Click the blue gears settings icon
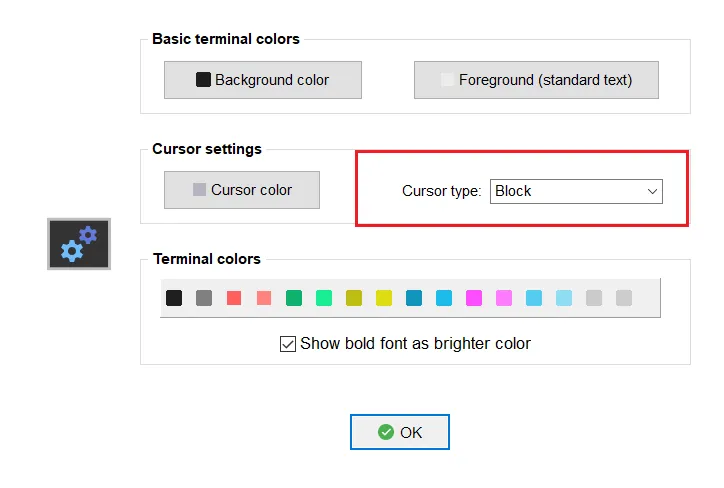Image resolution: width=724 pixels, height=488 pixels. coord(79,243)
